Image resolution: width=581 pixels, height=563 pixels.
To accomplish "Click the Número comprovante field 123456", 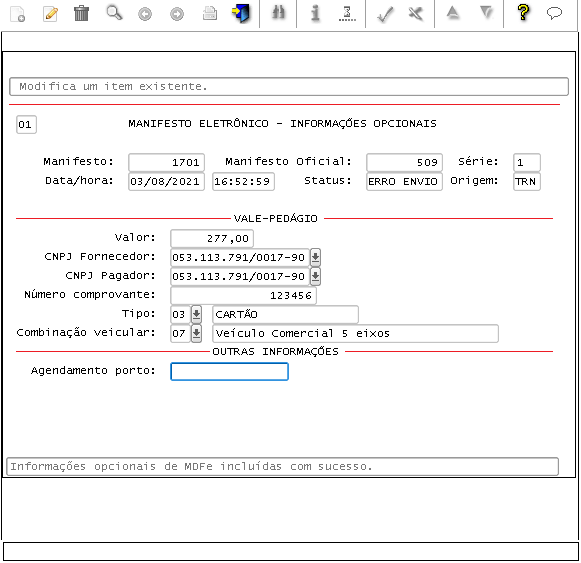I will coord(243,295).
